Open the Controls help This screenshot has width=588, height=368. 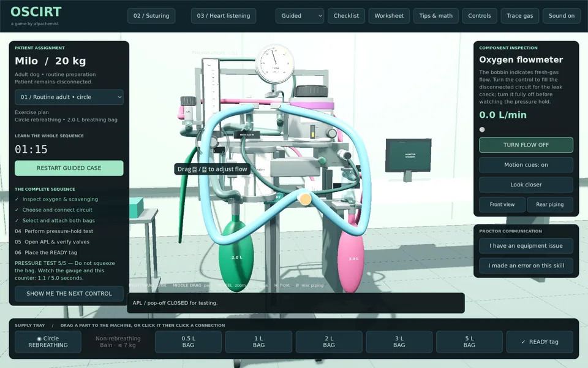[x=479, y=16]
